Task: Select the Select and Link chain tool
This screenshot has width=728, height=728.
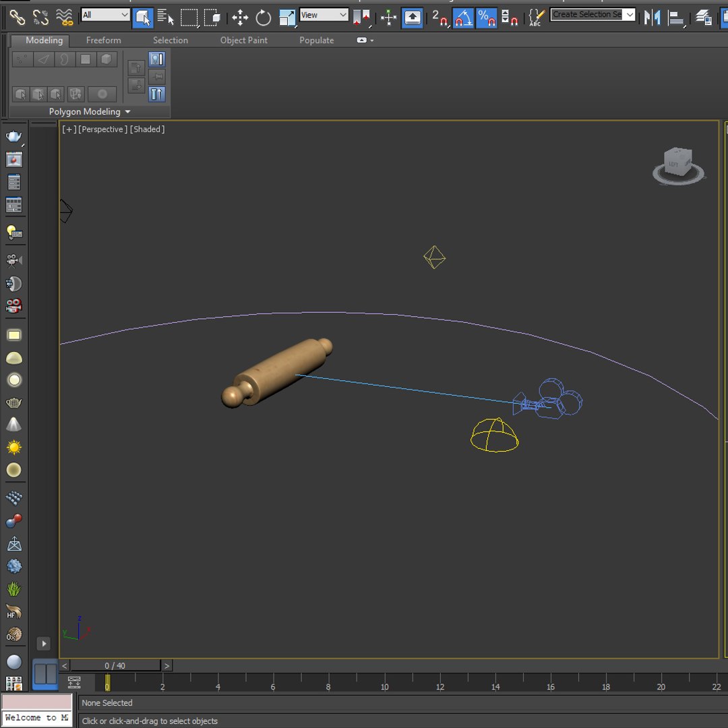Action: pyautogui.click(x=17, y=18)
